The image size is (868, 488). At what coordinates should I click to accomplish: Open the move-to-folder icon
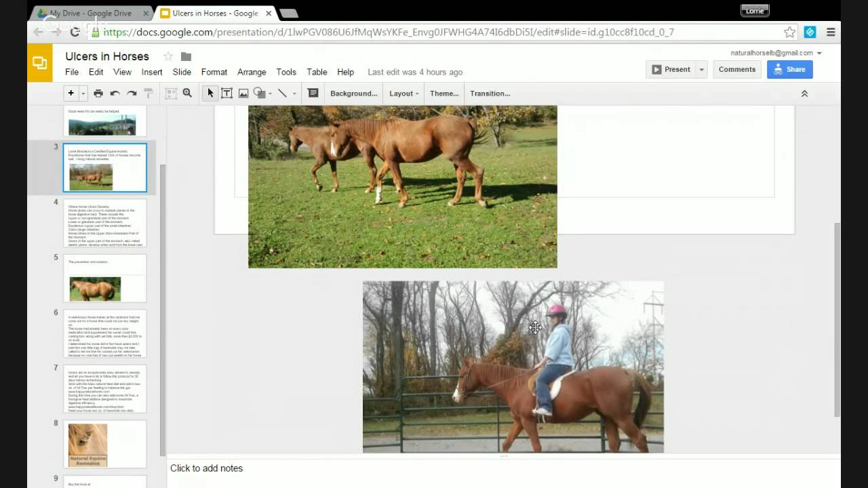[x=186, y=56]
